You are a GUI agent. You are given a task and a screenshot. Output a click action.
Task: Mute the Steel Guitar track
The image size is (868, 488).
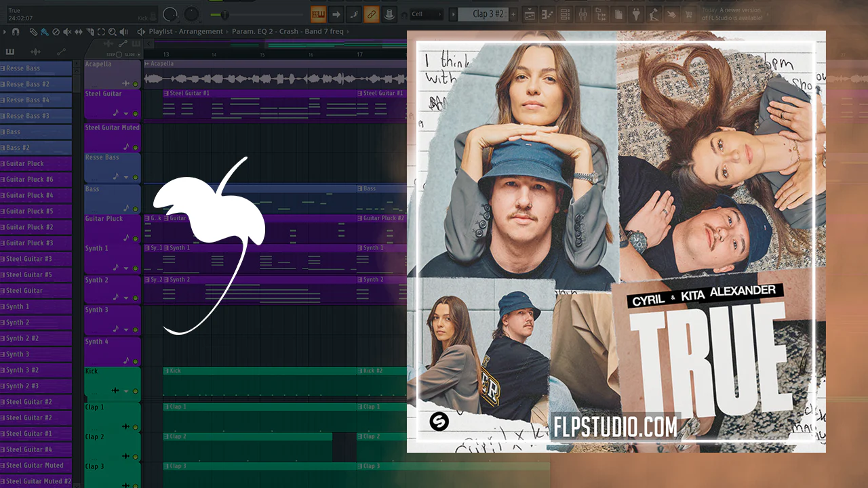point(136,114)
